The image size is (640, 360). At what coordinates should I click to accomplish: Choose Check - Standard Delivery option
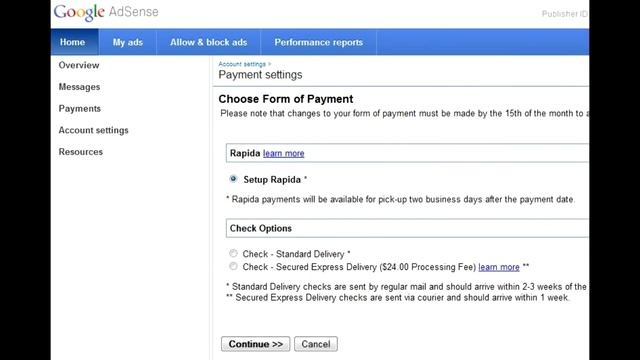[x=233, y=253]
